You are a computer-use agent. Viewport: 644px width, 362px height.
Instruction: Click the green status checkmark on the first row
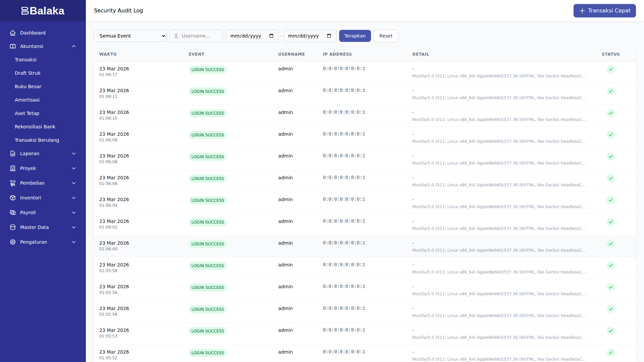coord(611,69)
